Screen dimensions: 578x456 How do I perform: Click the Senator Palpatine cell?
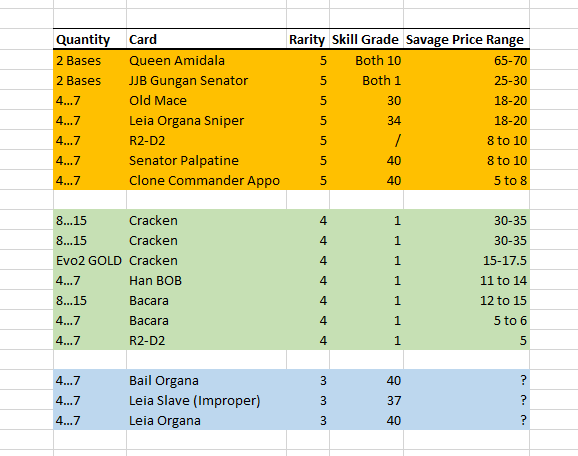point(206,160)
